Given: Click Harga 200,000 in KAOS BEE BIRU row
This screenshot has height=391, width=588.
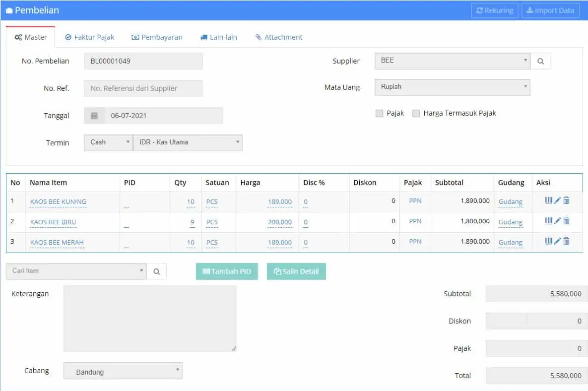Looking at the screenshot, I should (x=280, y=222).
